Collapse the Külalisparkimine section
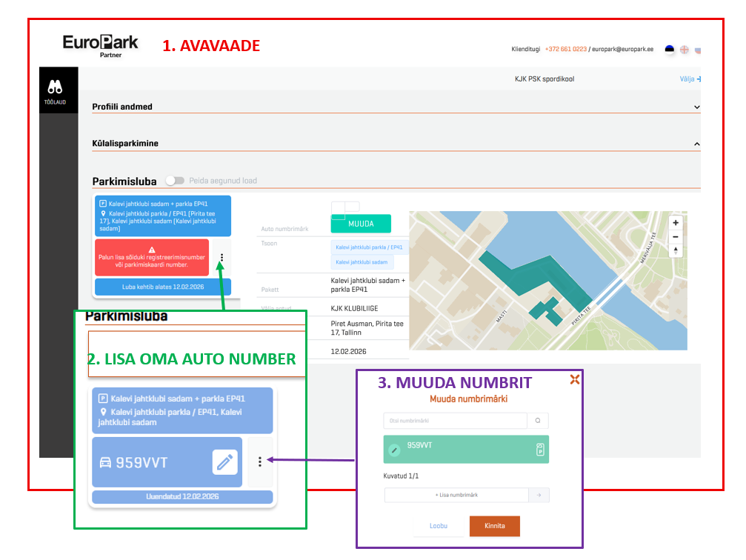Viewport: 746px width, 560px height. coord(696,144)
